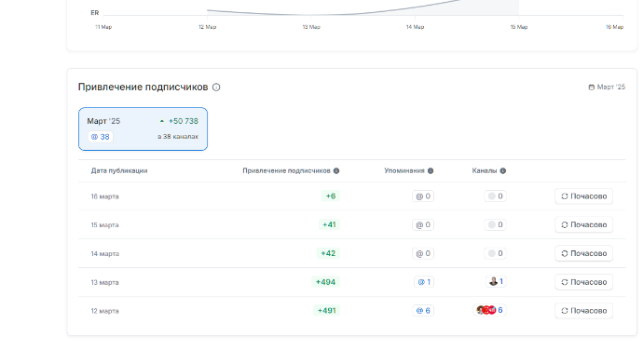
Task: Click the ER chart legend label
Action: (x=95, y=13)
